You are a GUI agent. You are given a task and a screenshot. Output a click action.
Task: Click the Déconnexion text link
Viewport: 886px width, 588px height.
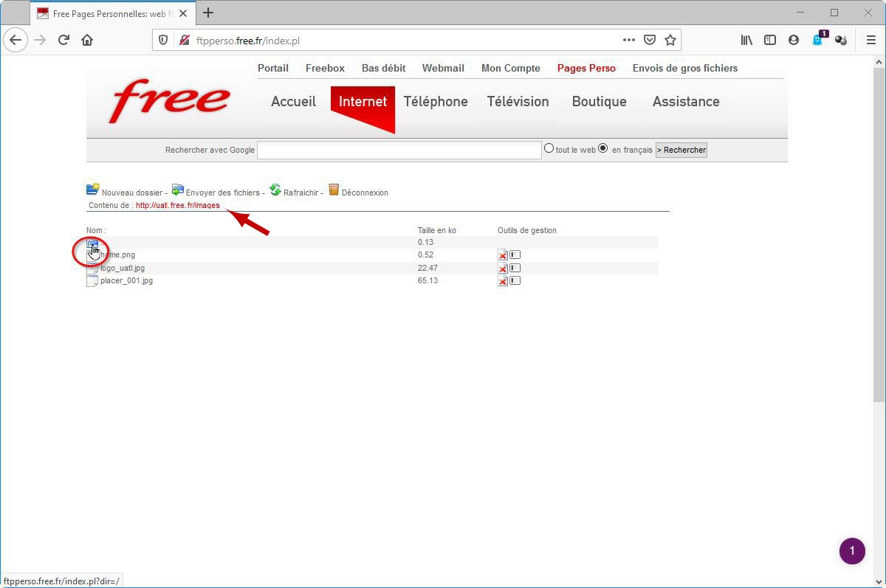point(365,193)
